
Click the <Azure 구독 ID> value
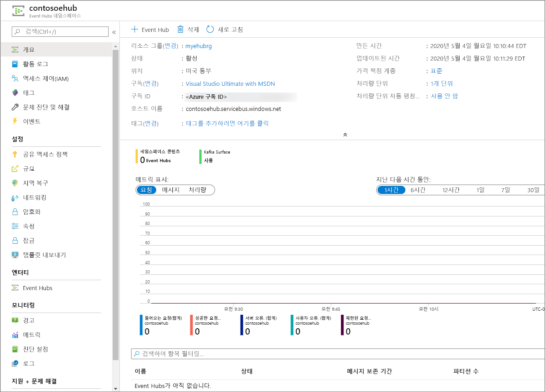coord(207,97)
